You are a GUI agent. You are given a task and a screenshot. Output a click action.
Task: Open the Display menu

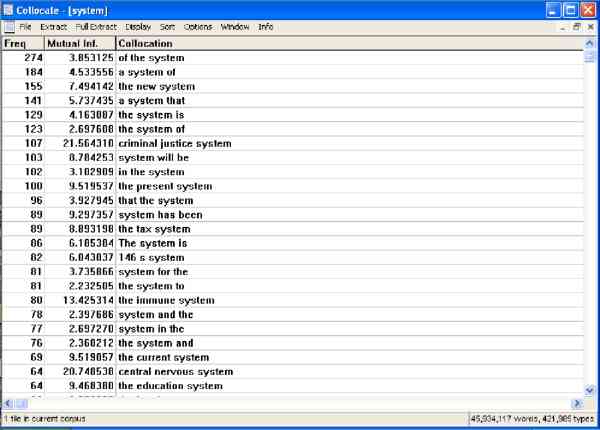point(139,27)
